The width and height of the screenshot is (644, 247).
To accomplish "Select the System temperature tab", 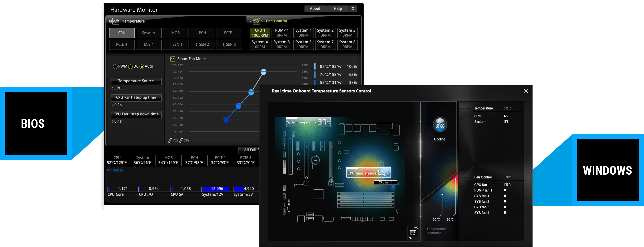I will [148, 33].
